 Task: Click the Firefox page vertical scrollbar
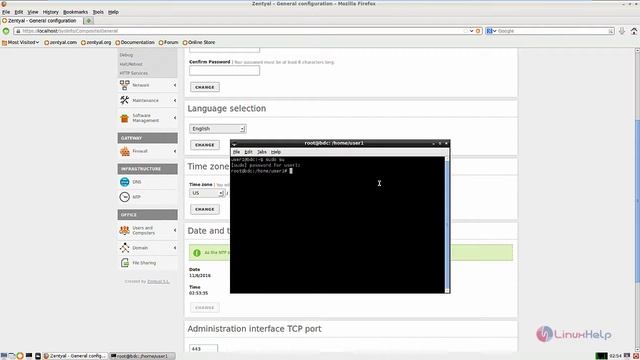(x=637, y=200)
